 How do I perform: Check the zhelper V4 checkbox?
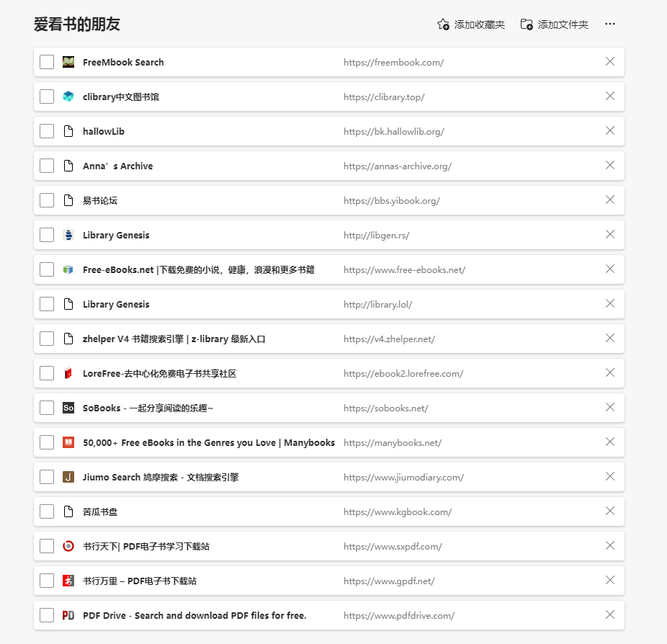[47, 338]
